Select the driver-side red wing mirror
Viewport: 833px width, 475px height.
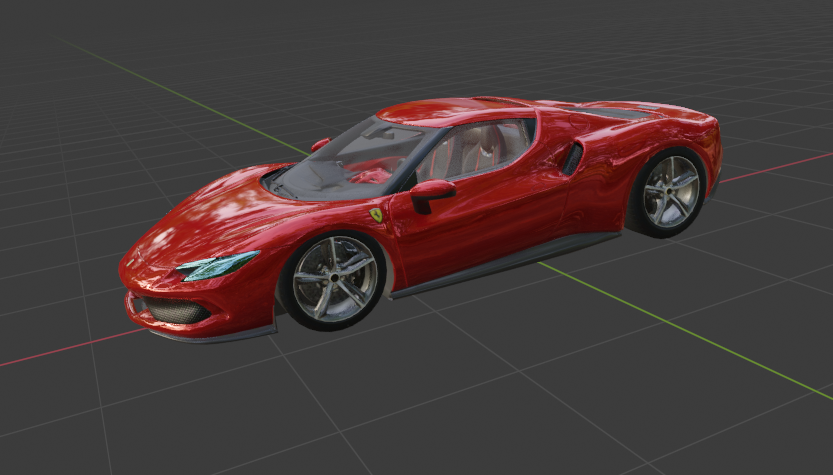(432, 194)
